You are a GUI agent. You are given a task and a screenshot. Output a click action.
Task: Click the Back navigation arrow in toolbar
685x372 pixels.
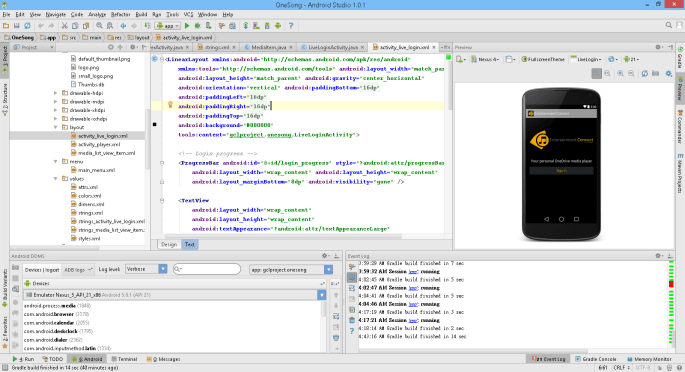click(x=123, y=26)
